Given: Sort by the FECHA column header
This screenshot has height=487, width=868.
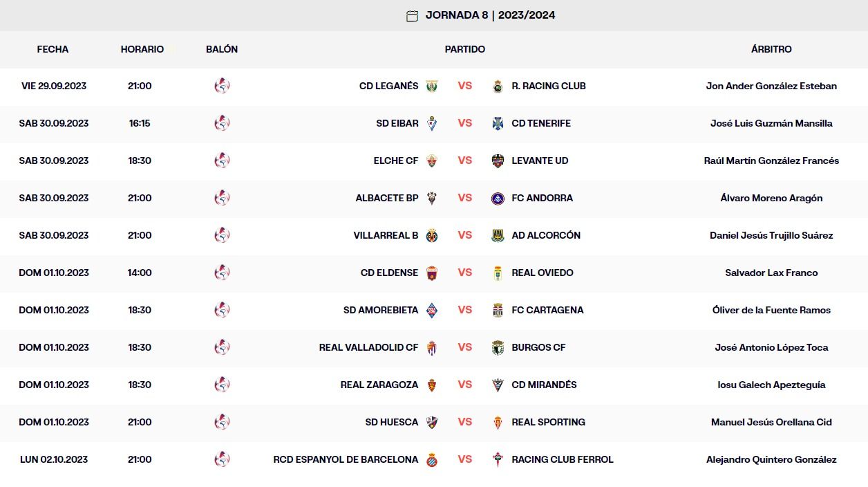Looking at the screenshot, I should pyautogui.click(x=53, y=50).
